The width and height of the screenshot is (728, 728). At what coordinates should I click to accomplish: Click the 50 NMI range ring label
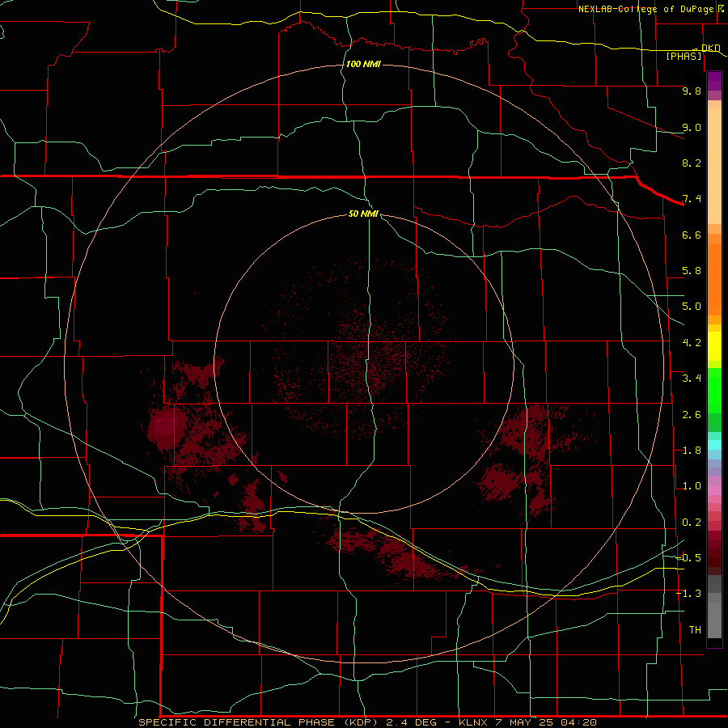click(363, 214)
